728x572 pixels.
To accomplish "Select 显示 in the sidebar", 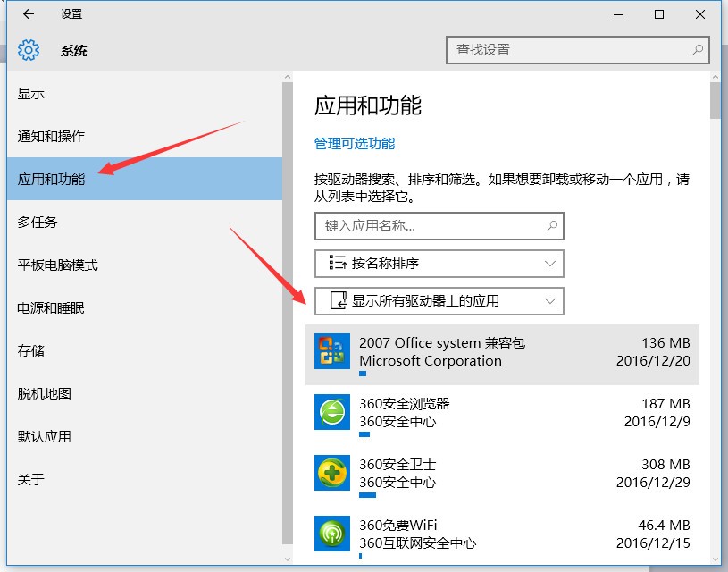I will coord(145,93).
